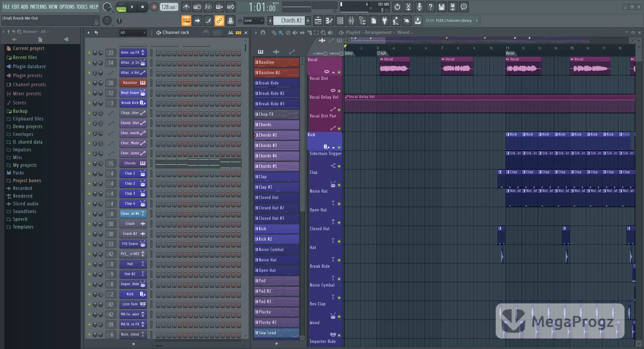
Task: Click the Break Kick channel button
Action: [x=133, y=103]
